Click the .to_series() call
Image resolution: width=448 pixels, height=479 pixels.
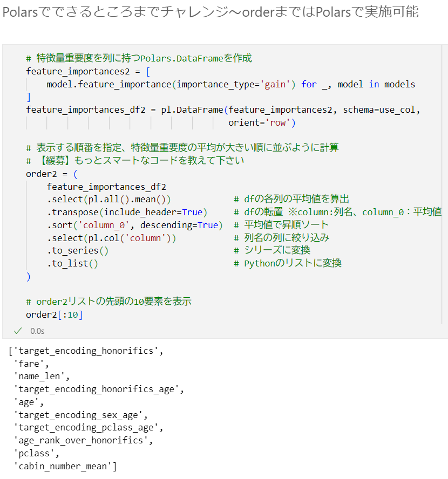click(78, 251)
